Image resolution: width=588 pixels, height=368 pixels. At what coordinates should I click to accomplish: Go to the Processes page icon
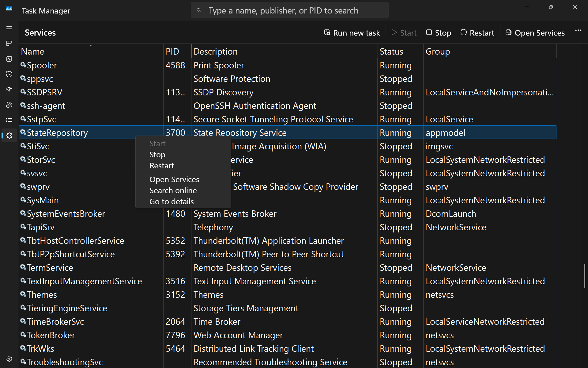click(9, 44)
